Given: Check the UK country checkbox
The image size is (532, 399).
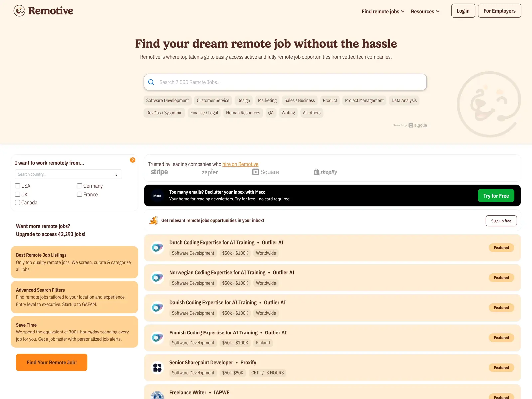Looking at the screenshot, I should click(18, 194).
